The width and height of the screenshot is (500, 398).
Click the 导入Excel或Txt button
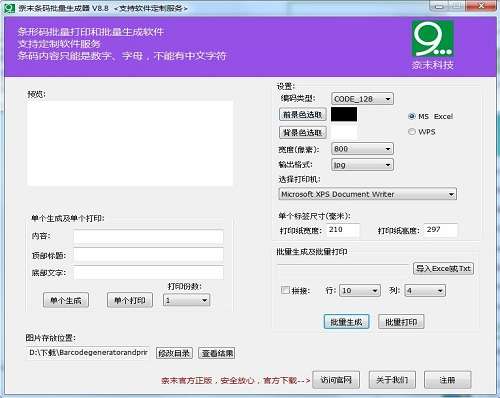(x=443, y=268)
